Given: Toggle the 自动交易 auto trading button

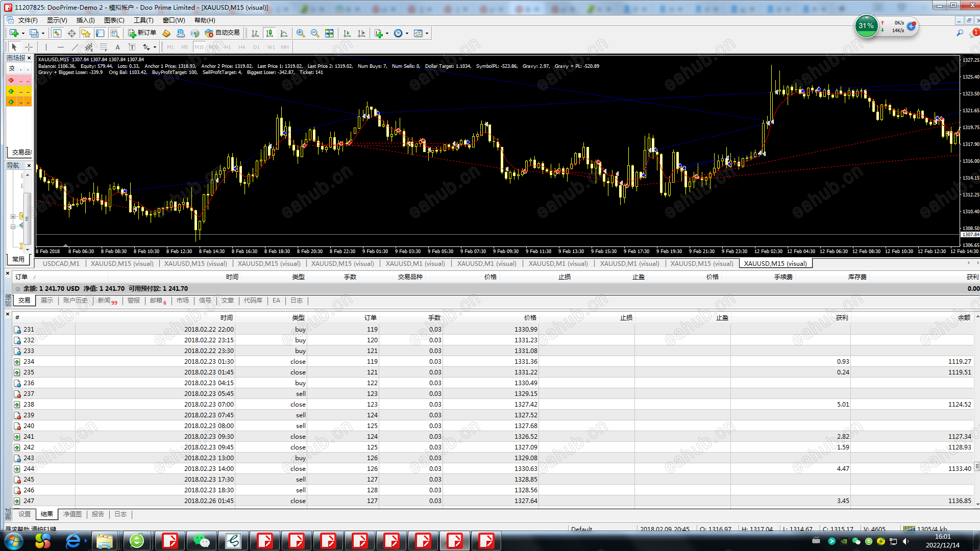Looking at the screenshot, I should (222, 33).
